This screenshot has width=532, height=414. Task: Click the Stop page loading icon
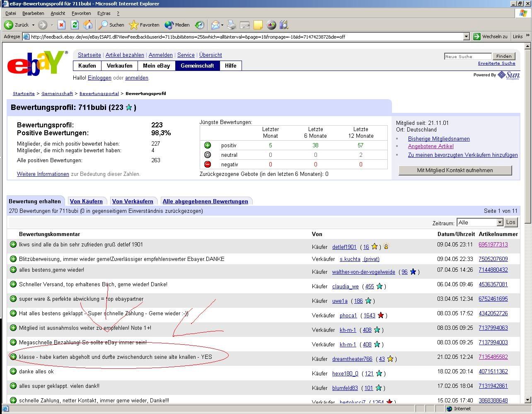[61, 25]
